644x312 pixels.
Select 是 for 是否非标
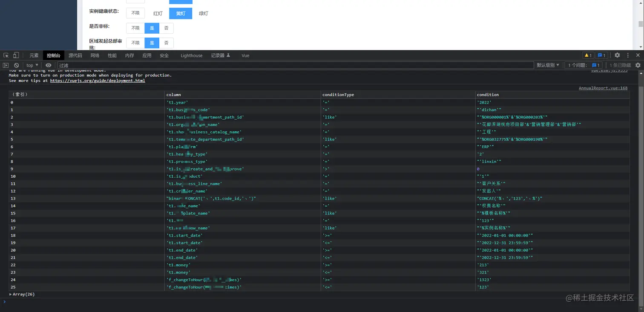(x=152, y=28)
